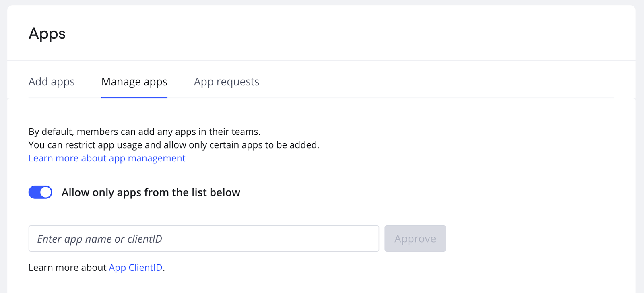Open 'Learn more about app management' link
This screenshot has width=644, height=293.
click(107, 158)
